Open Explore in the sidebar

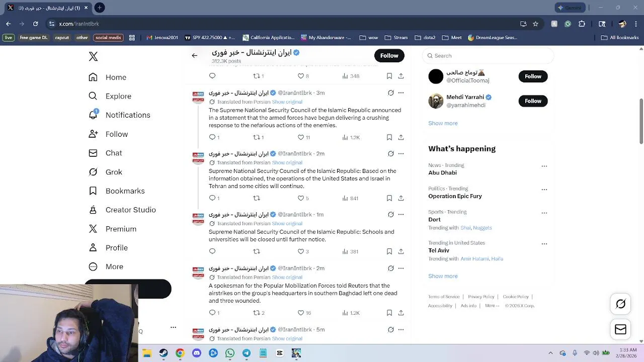[x=110, y=96]
